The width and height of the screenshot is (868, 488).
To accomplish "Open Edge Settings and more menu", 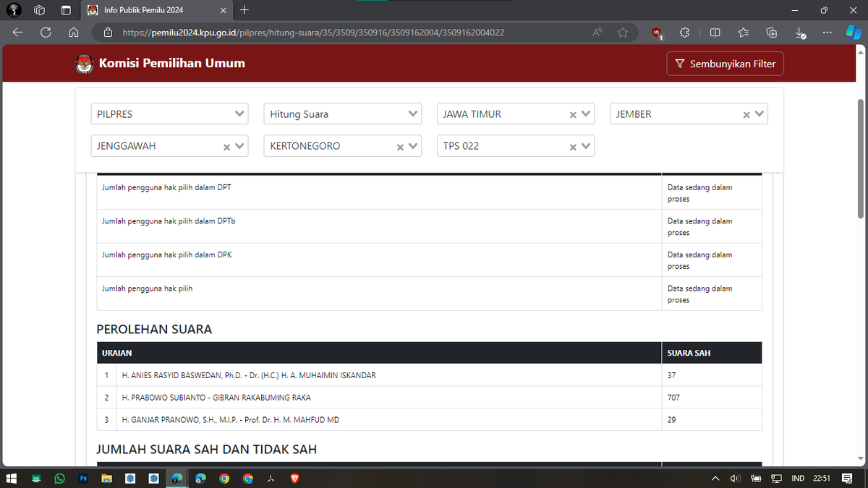I will [x=827, y=32].
